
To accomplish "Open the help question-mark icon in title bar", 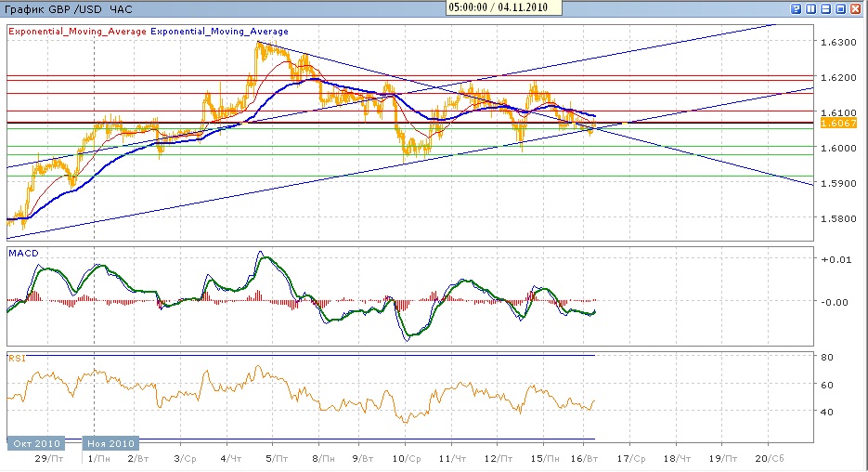I will coord(796,9).
